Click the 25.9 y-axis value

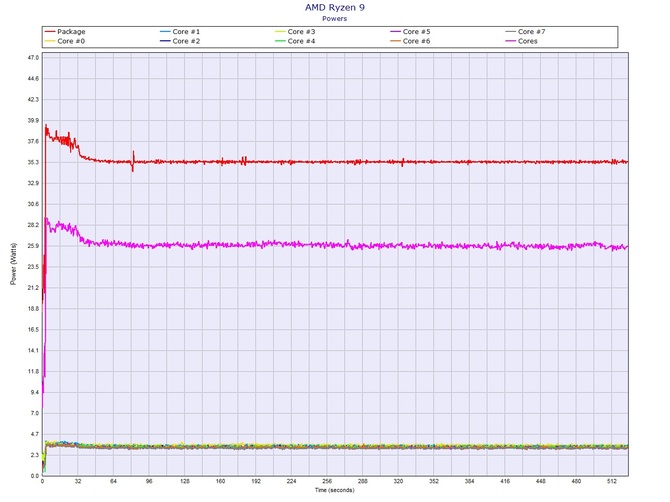34,246
